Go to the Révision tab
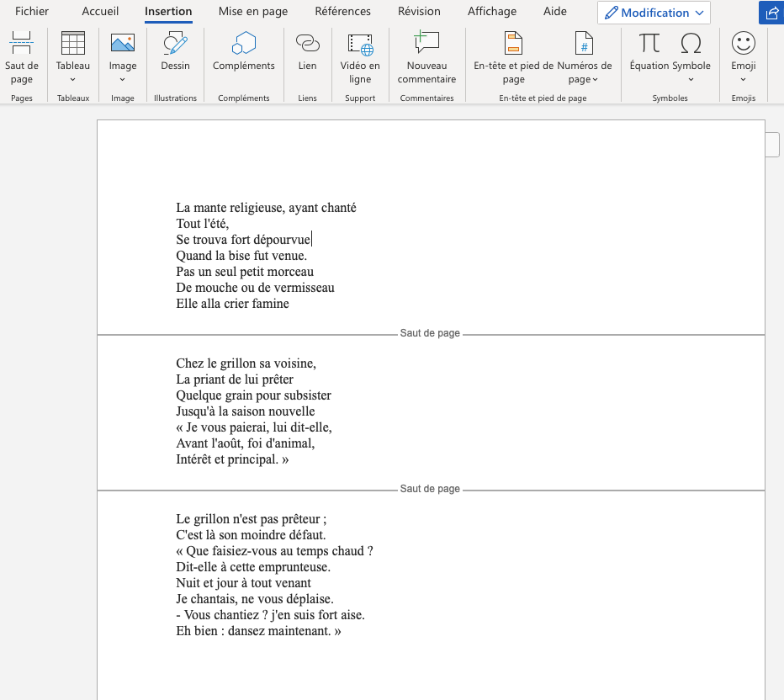784x700 pixels. 419,12
